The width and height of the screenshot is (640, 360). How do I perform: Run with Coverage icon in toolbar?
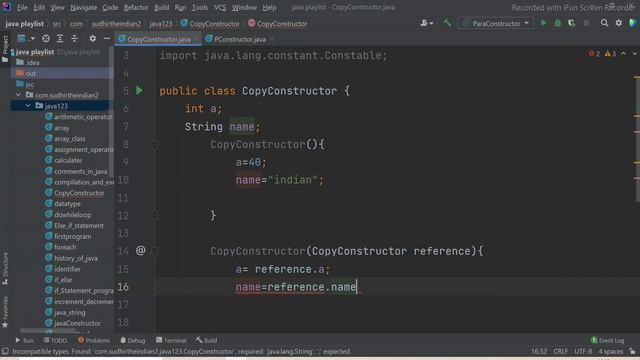(x=571, y=23)
